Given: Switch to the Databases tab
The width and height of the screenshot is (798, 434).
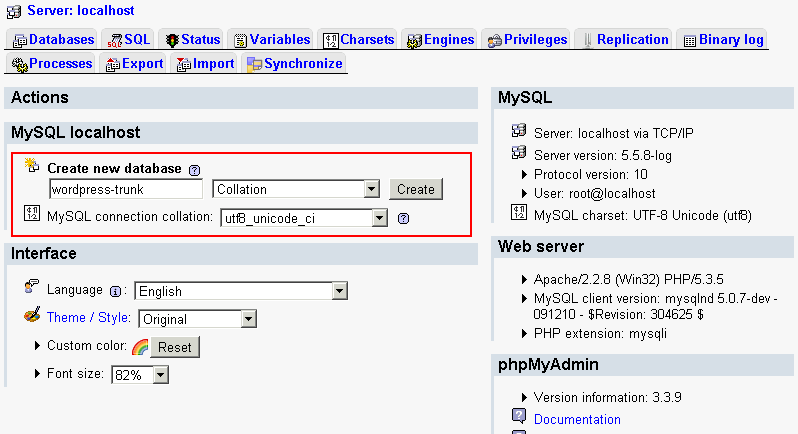Looking at the screenshot, I should (54, 40).
